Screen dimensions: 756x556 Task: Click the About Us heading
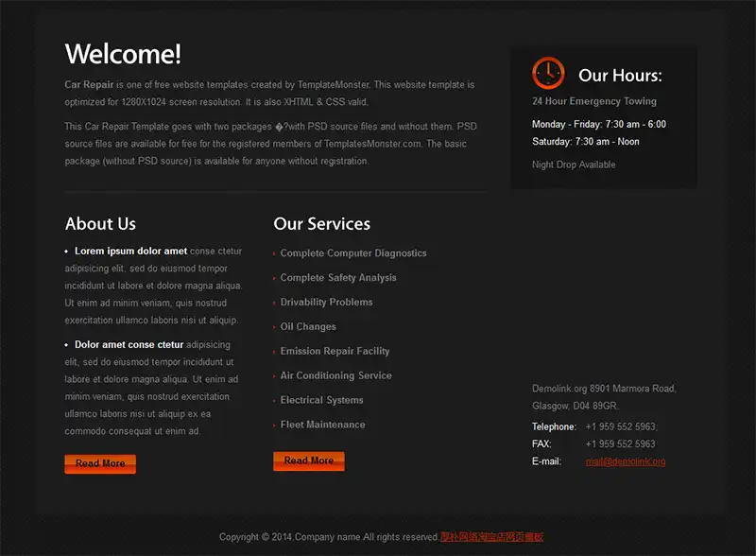(x=100, y=224)
